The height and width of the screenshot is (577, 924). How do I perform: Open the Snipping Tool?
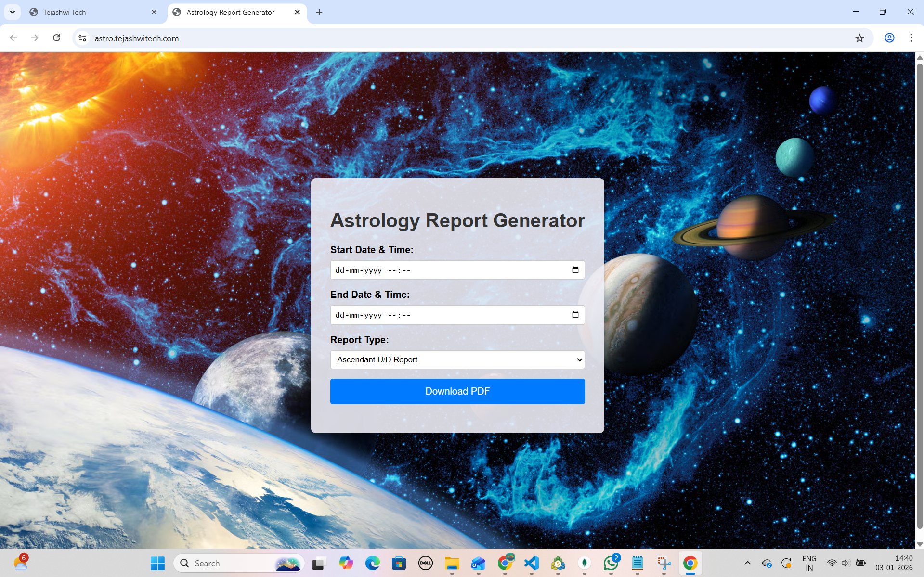[664, 563]
